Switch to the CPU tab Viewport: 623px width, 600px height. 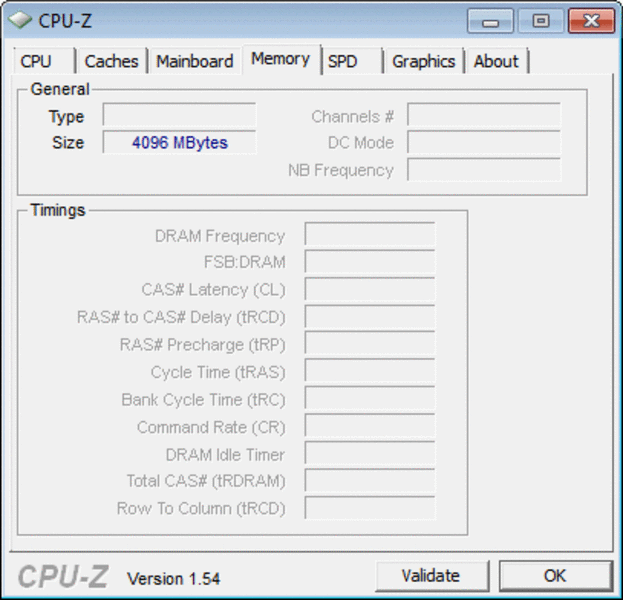[x=44, y=61]
